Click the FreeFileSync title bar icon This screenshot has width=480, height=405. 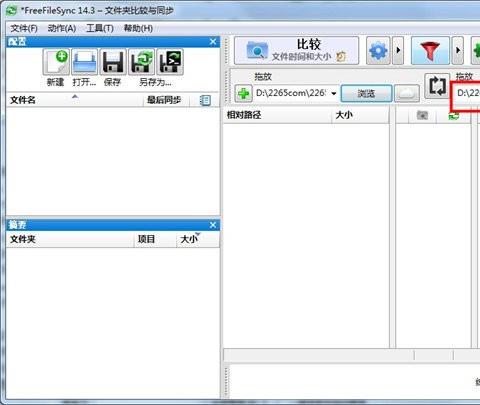(12, 11)
